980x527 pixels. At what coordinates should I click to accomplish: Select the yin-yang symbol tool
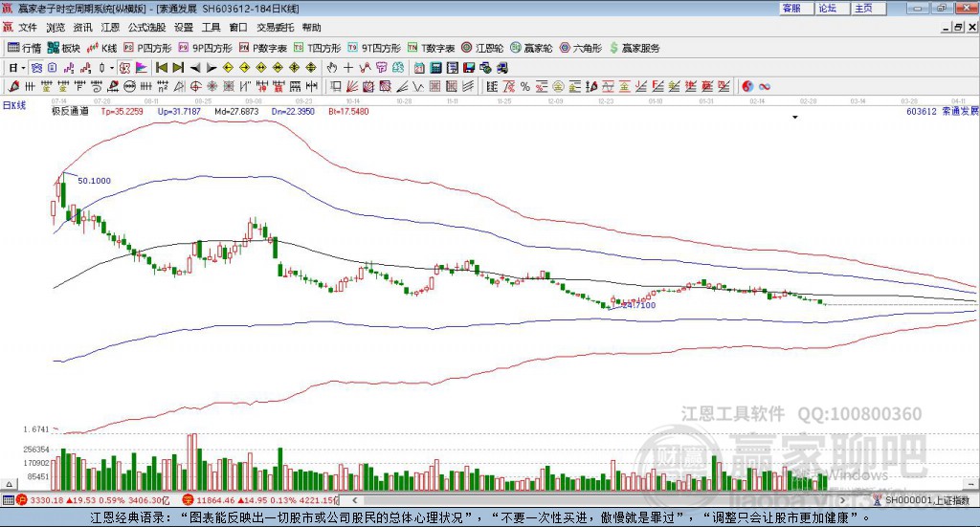(x=747, y=87)
